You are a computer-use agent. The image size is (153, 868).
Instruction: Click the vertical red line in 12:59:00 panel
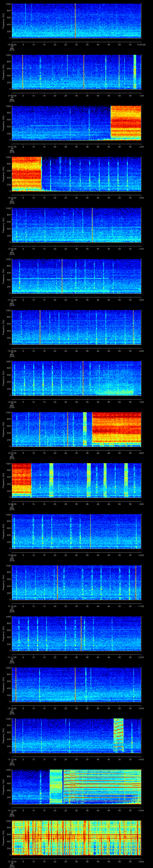point(75,21)
